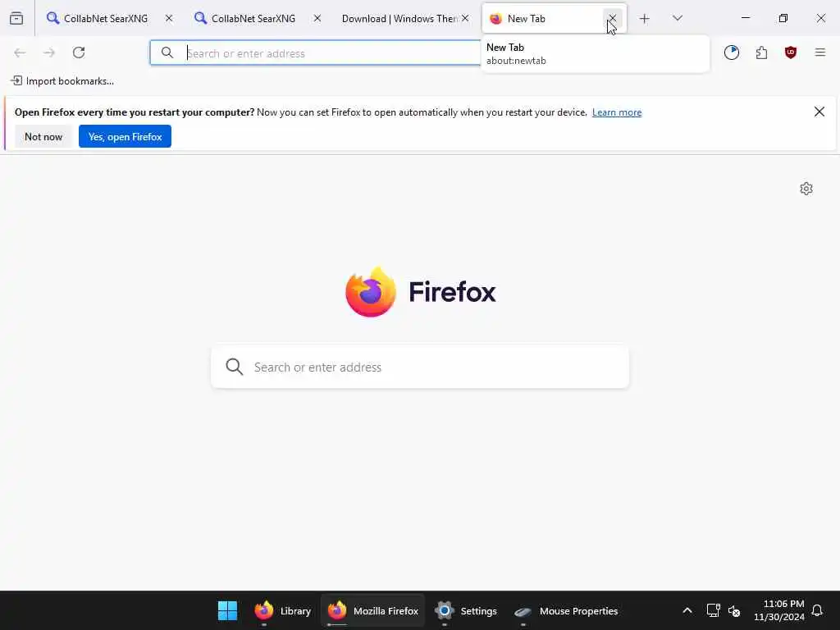
Task: Choose Not now on startup prompt
Action: pos(43,137)
